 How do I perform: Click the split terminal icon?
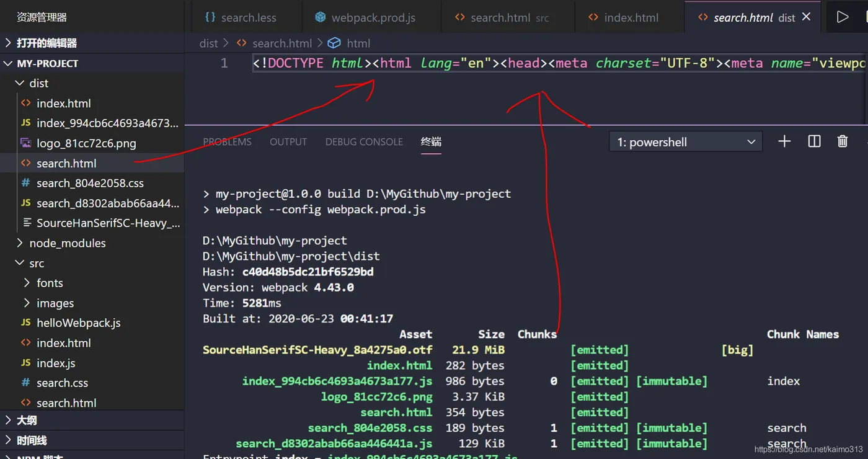click(x=814, y=141)
